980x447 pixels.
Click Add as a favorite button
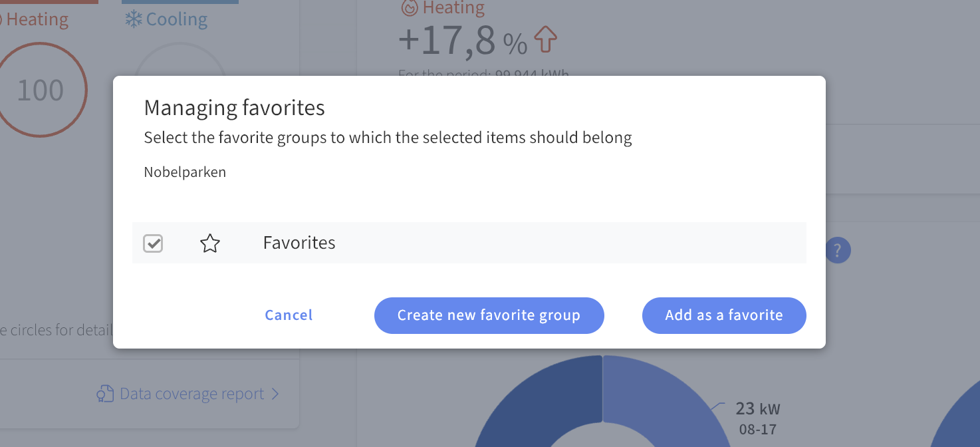pyautogui.click(x=724, y=315)
